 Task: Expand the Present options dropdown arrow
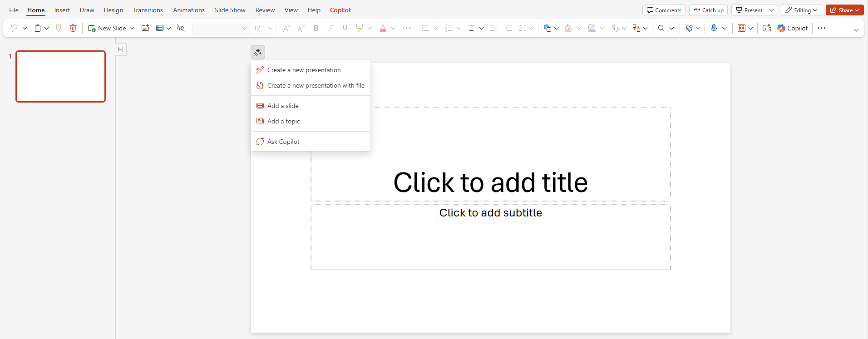point(771,10)
